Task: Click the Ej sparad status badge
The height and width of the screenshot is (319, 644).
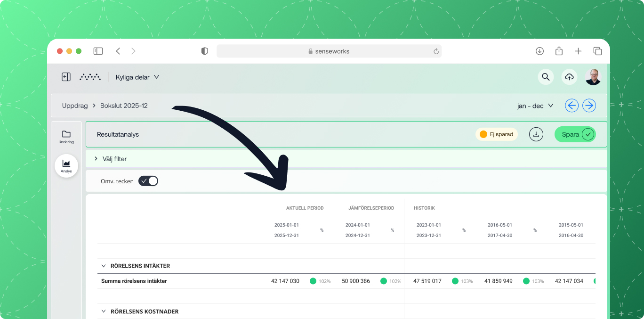Action: click(496, 134)
